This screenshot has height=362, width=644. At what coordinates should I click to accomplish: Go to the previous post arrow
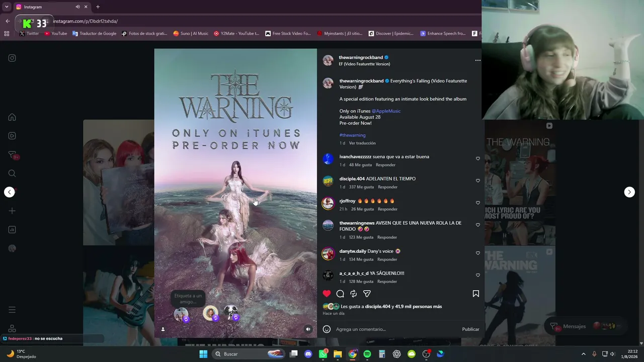pos(10,192)
